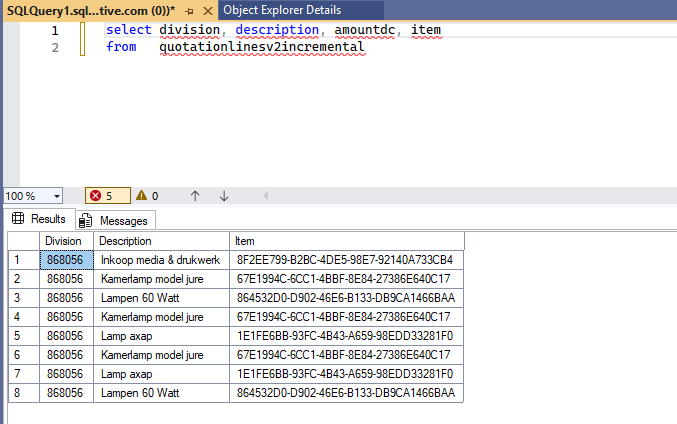Click 'description' in the query text
The height and width of the screenshot is (424, 677).
[x=277, y=30]
